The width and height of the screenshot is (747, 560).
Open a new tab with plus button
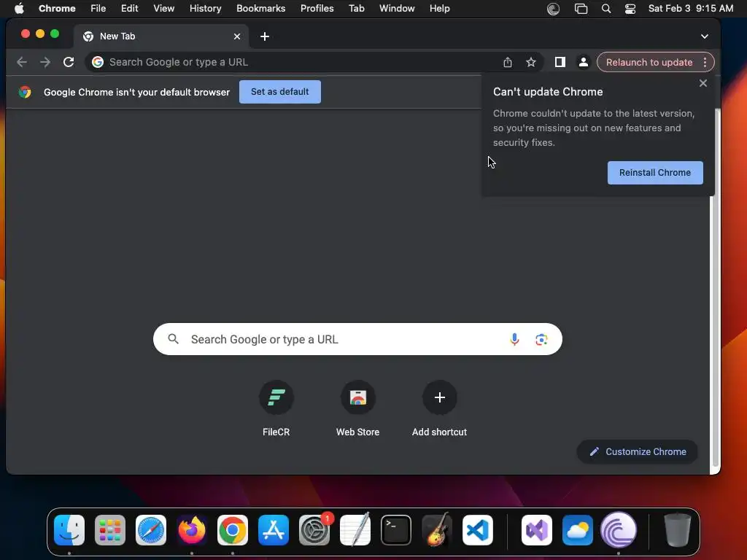(x=265, y=36)
